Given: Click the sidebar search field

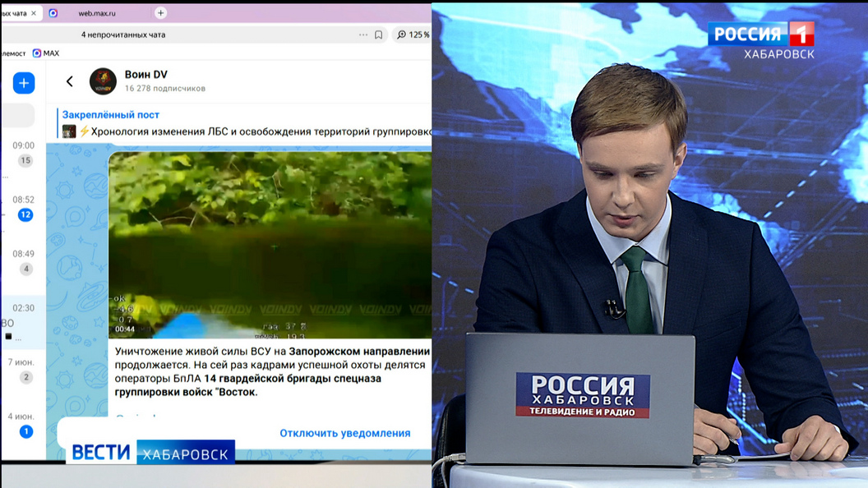Looking at the screenshot, I should (20, 116).
